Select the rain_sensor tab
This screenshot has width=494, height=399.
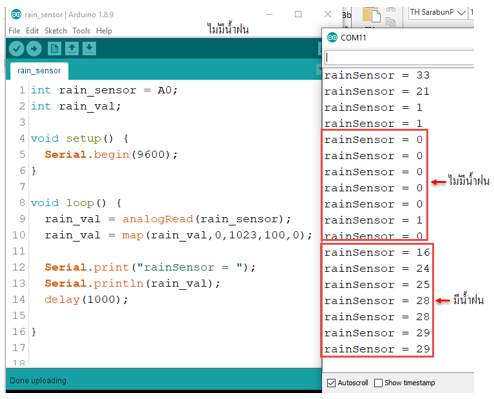click(39, 71)
